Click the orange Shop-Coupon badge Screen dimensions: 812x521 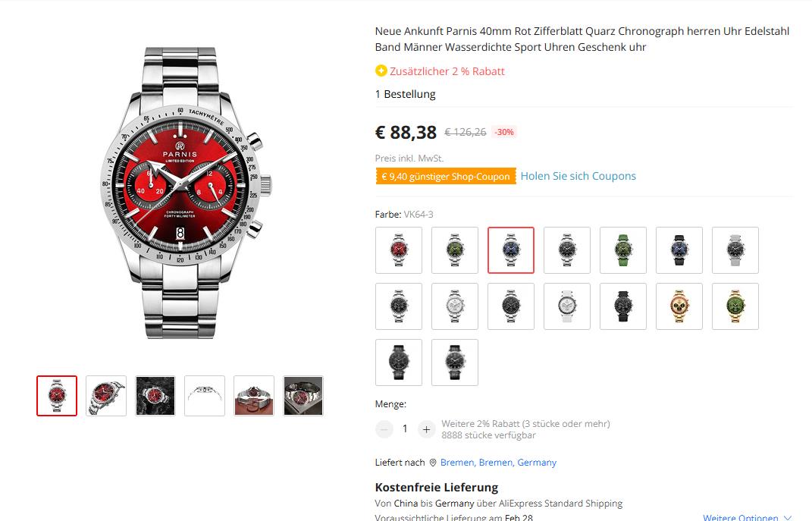(x=446, y=176)
